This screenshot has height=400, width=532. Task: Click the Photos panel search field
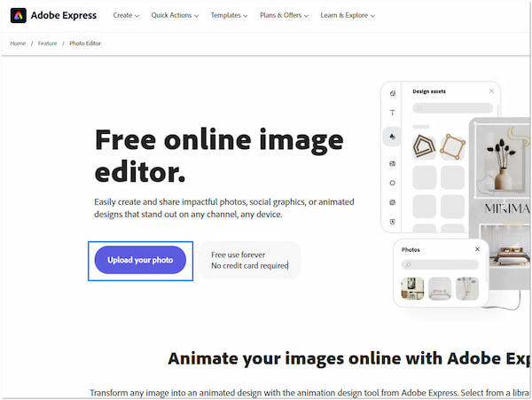tap(440, 264)
